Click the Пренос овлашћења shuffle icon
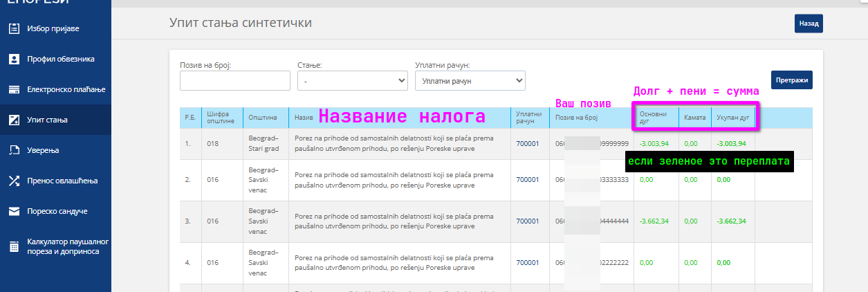The image size is (868, 292). click(x=14, y=181)
